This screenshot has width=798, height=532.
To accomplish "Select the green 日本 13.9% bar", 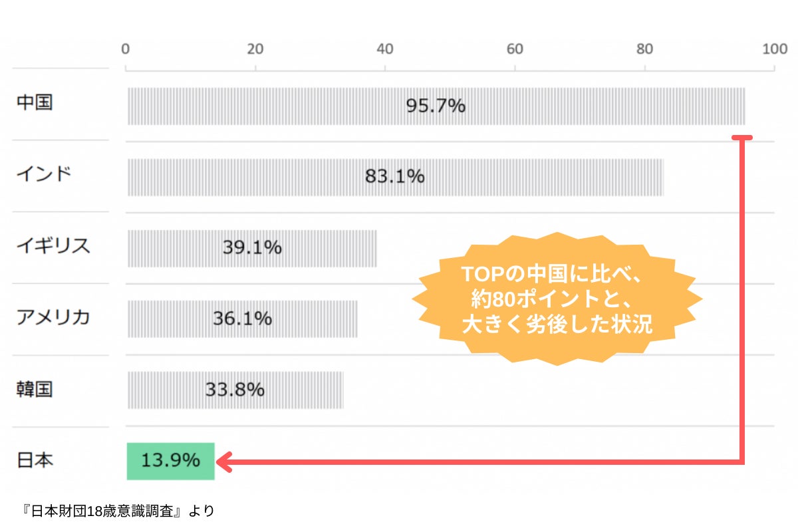I will click(171, 461).
